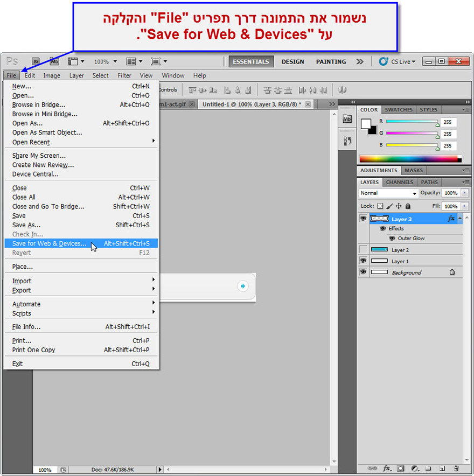The image size is (474, 476).
Task: Delete layer trash icon
Action: [456, 468]
